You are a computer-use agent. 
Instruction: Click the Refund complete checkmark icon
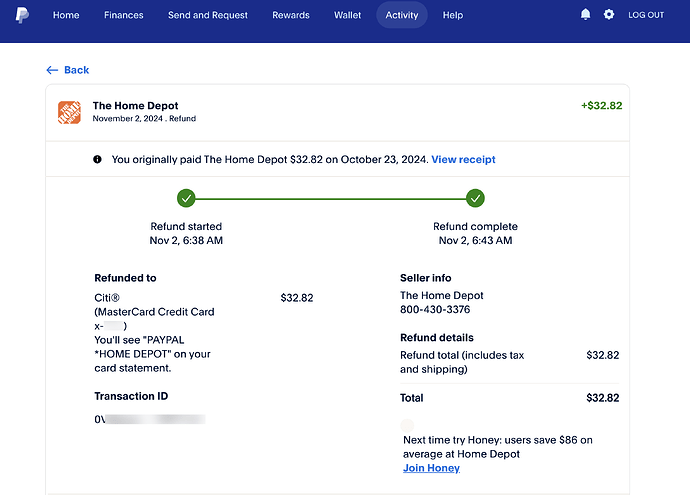(x=475, y=198)
